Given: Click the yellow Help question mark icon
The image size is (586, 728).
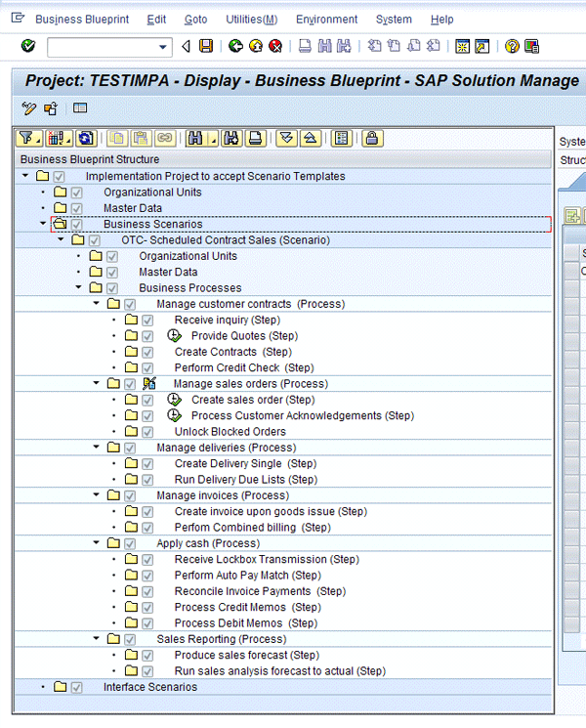Looking at the screenshot, I should [x=512, y=46].
